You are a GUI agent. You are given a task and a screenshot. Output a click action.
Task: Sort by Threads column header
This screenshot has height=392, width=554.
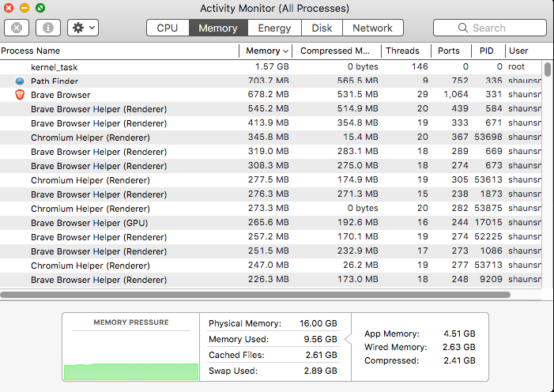click(x=406, y=51)
